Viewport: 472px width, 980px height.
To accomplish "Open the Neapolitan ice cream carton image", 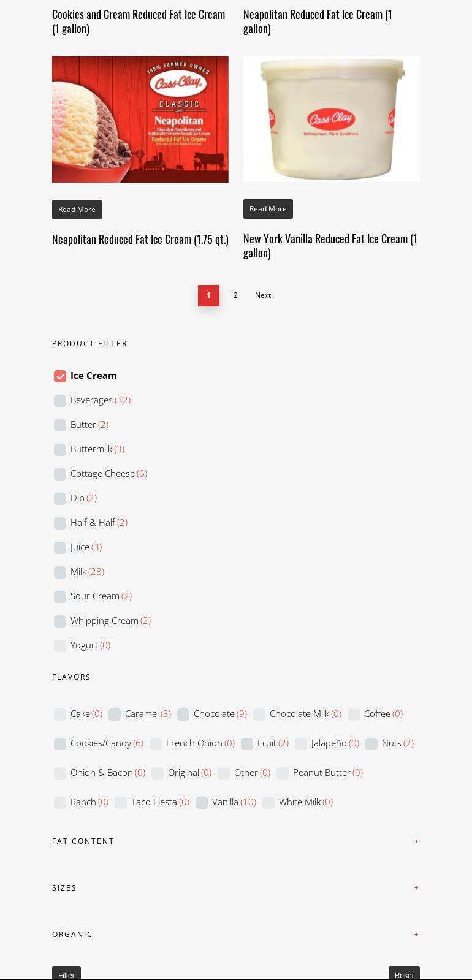I will click(140, 120).
